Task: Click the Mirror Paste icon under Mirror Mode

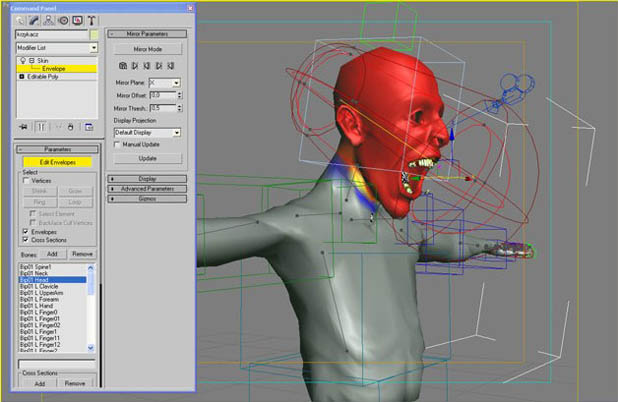Action: coord(123,66)
